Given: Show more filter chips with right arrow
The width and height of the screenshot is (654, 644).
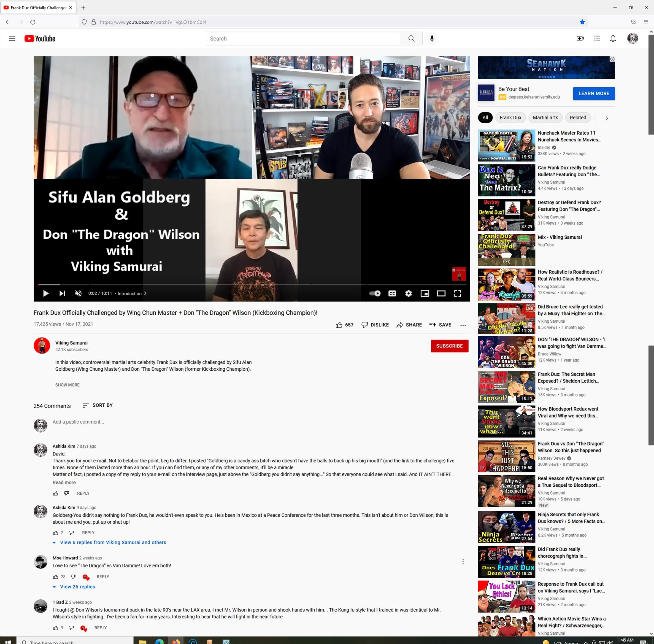Looking at the screenshot, I should pos(607,118).
